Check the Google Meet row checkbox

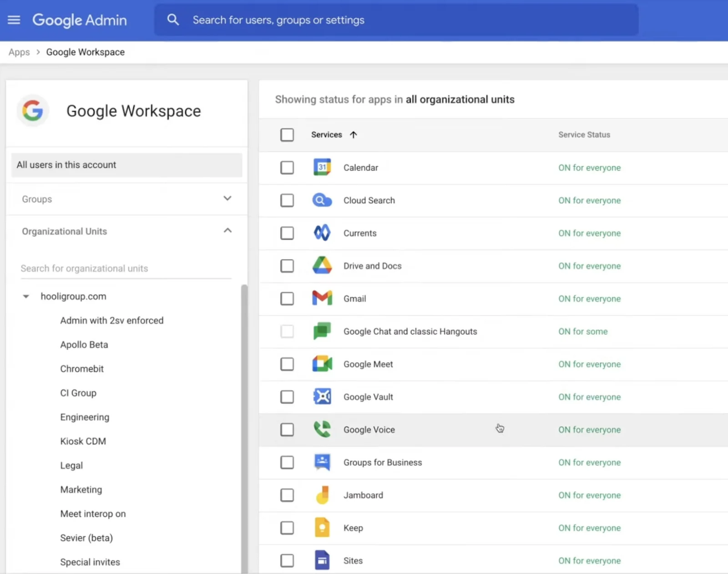click(287, 364)
